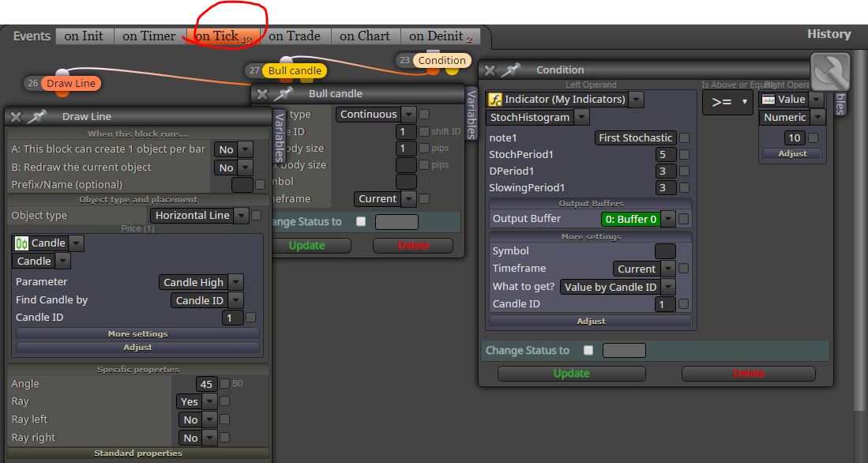Pin the Condition panel

click(511, 70)
